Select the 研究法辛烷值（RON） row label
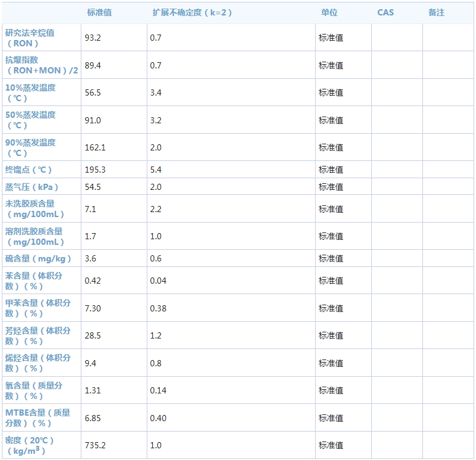Image resolution: width=476 pixels, height=460 pixels. 30,38
